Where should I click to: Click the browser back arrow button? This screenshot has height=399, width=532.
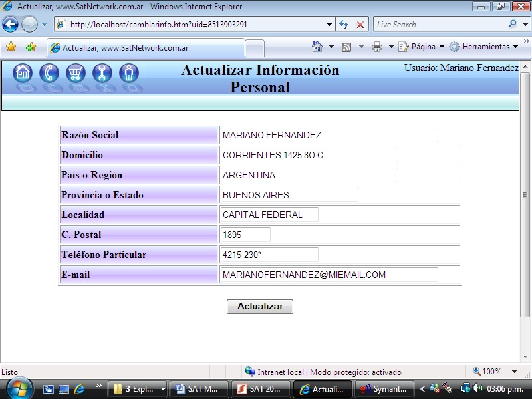click(x=10, y=25)
